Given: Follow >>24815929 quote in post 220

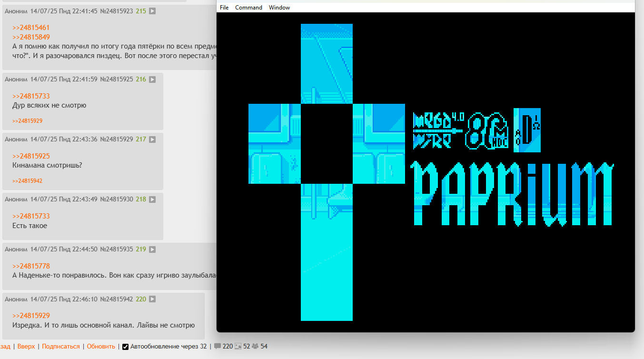Looking at the screenshot, I should coord(31,316).
